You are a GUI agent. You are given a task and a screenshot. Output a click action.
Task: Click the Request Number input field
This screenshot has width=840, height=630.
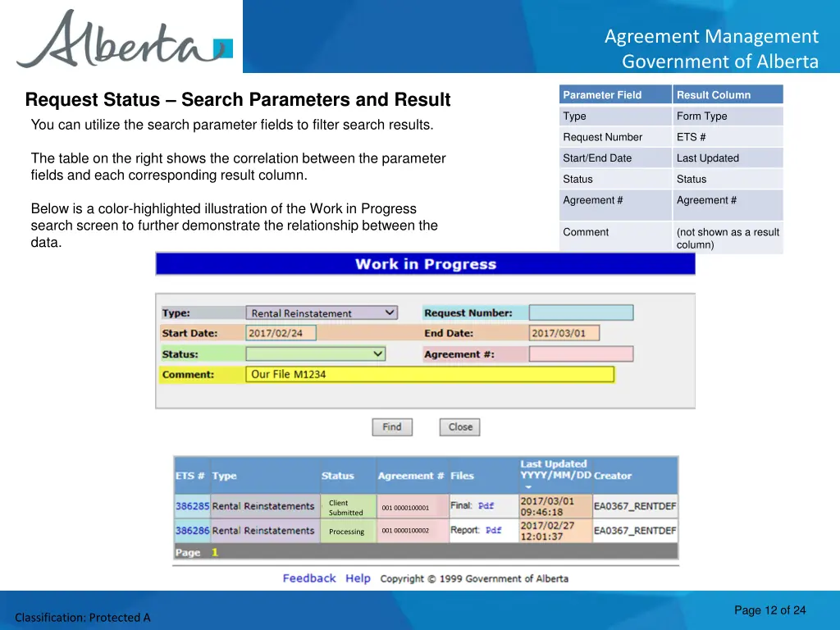[x=581, y=313]
